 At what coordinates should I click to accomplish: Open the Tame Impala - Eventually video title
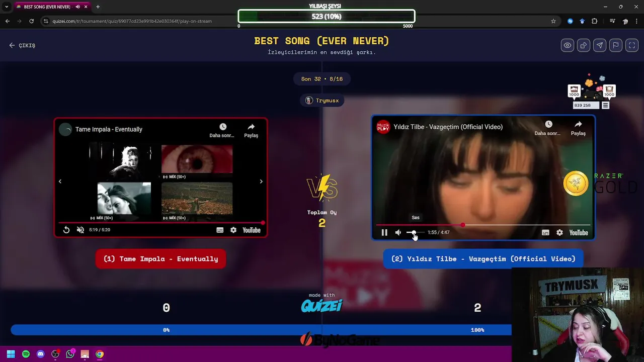pos(109,129)
